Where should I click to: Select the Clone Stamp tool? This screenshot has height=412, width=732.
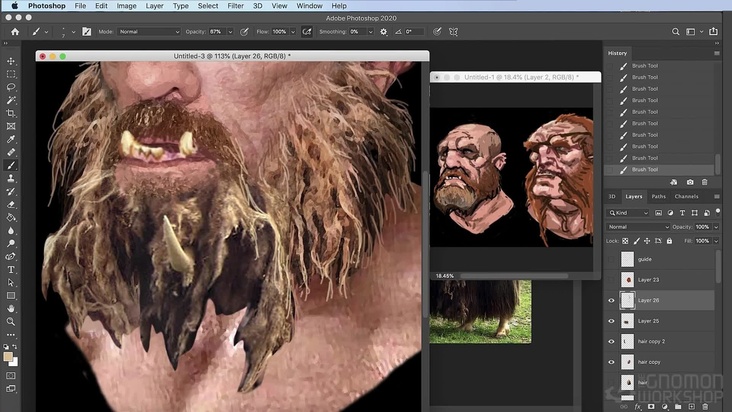coord(11,178)
